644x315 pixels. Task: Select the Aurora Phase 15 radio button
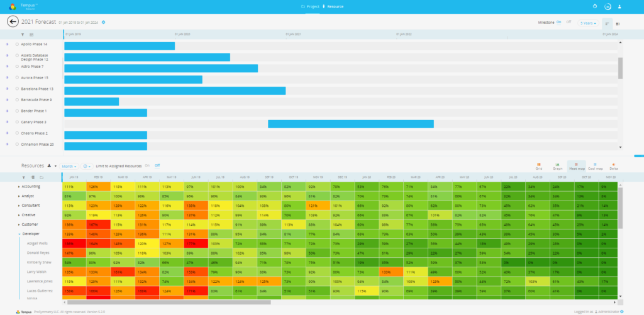17,77
